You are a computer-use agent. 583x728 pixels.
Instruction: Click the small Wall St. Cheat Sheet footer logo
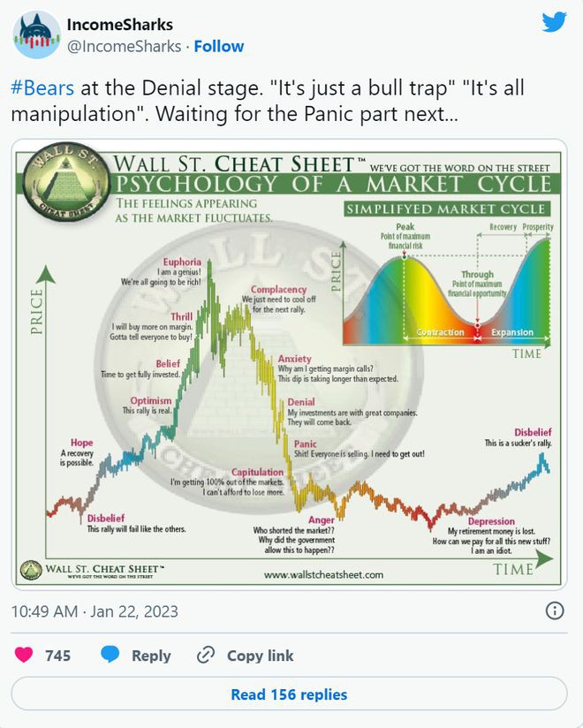(x=32, y=569)
